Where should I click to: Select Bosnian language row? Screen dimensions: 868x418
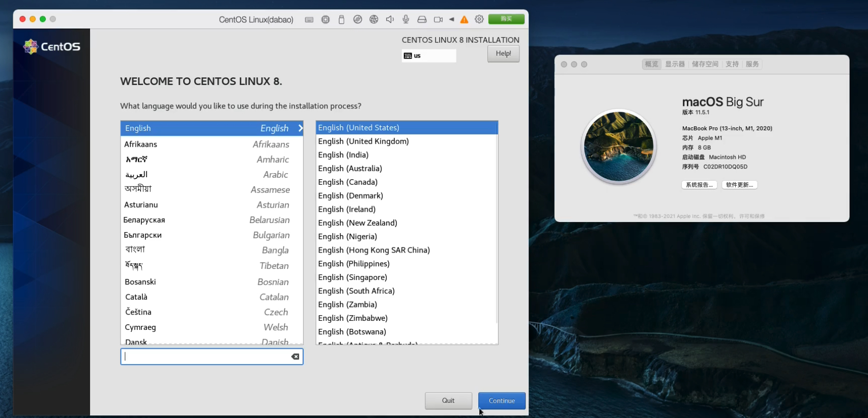[x=212, y=282]
